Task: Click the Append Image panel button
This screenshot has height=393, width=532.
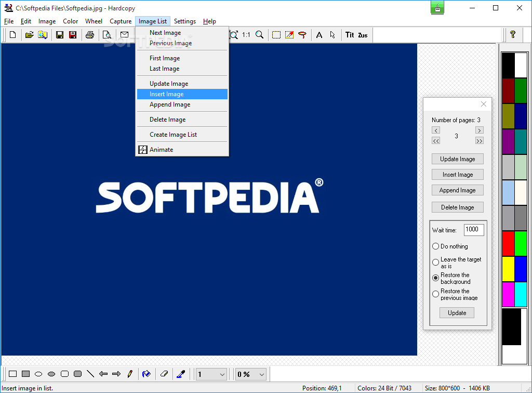Action: 457,190
